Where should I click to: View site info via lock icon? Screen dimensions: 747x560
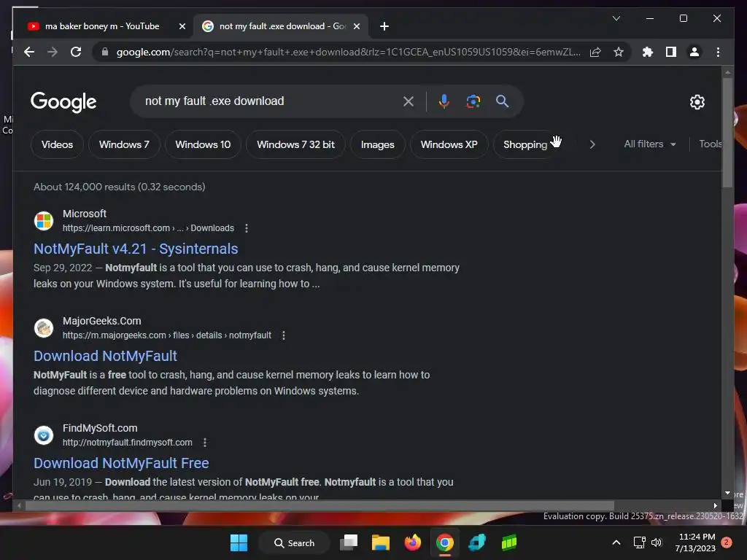105,52
